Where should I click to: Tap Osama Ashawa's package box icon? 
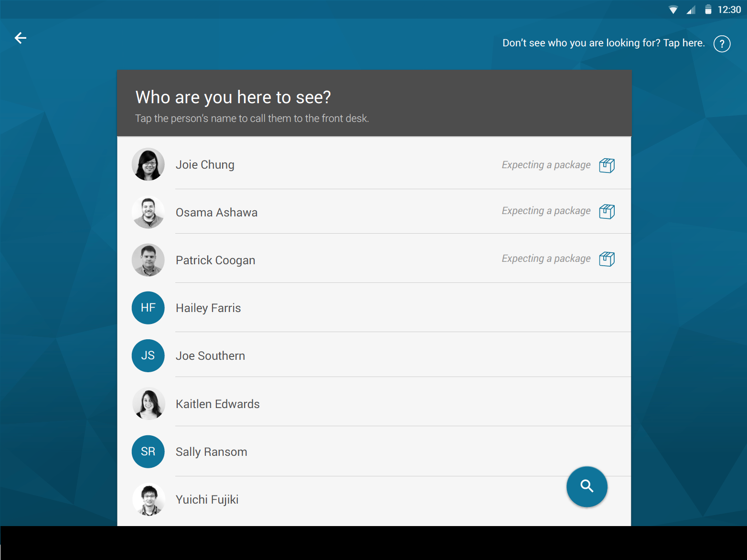point(607,211)
